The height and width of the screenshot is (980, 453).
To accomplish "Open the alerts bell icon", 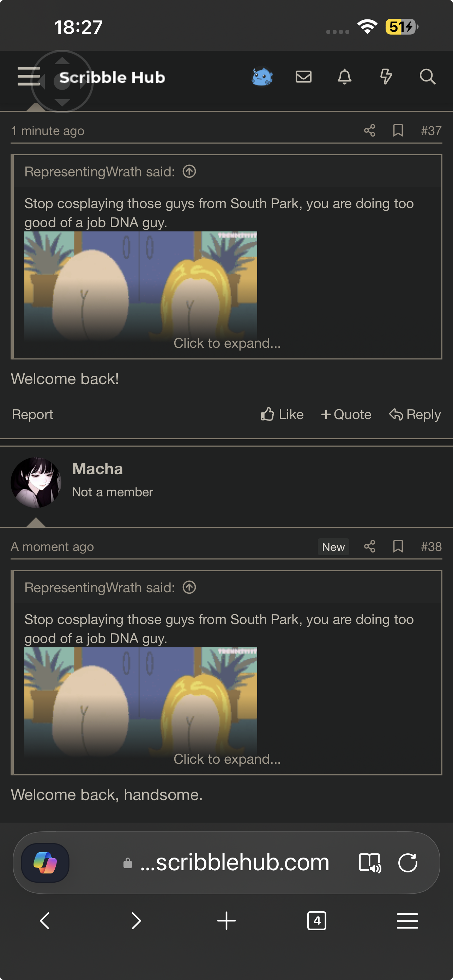I will 345,77.
